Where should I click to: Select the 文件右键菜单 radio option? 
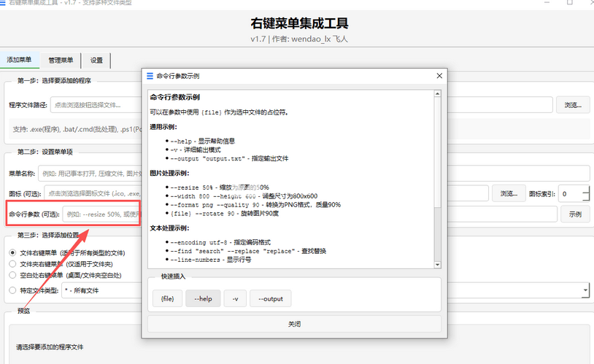12,252
